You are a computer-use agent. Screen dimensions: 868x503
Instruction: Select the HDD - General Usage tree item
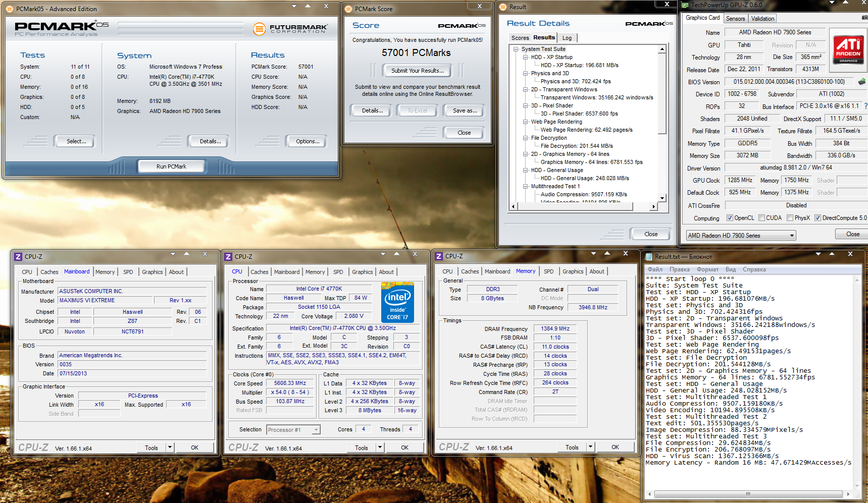tap(557, 170)
